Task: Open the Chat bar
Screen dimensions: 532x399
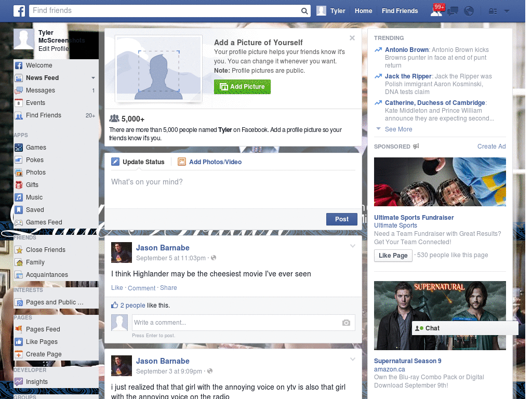Action: tap(465, 328)
